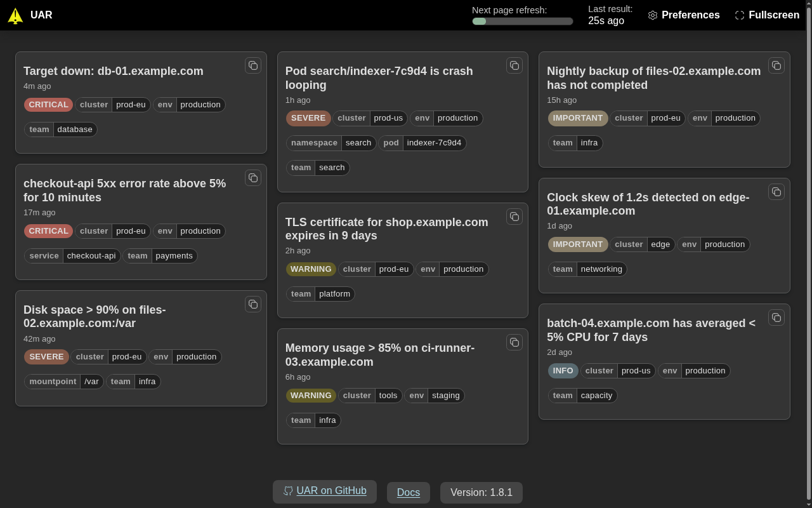
Task: Copy the 'Disk space > 90%' alert
Action: [x=253, y=304]
